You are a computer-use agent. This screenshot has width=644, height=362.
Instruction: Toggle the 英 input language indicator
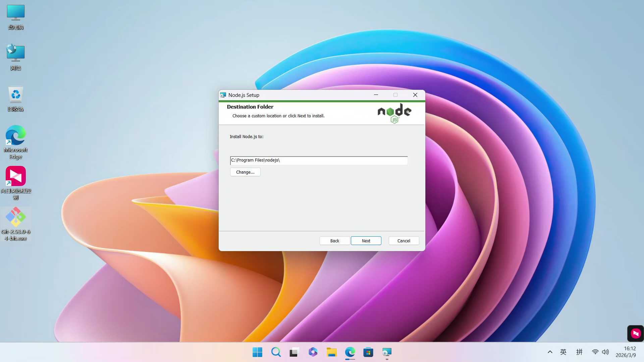point(563,352)
